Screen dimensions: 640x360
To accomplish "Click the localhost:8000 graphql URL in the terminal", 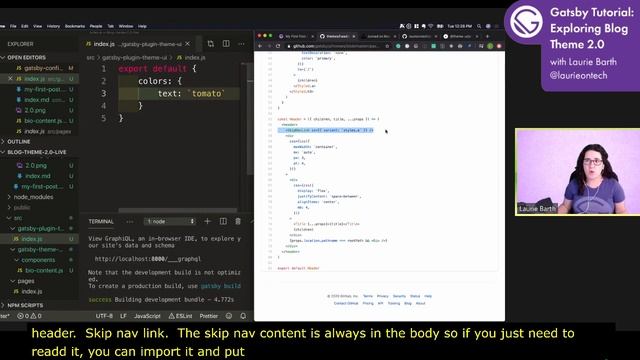I will point(148,259).
